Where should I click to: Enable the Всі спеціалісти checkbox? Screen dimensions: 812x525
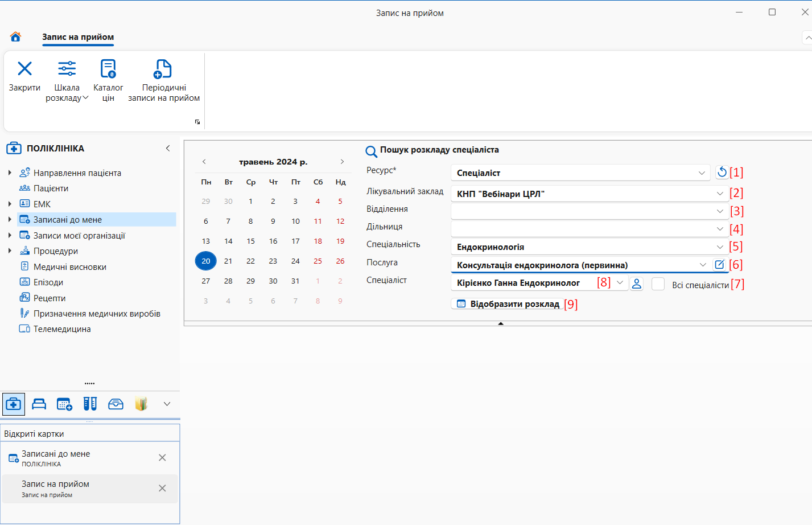pyautogui.click(x=658, y=284)
